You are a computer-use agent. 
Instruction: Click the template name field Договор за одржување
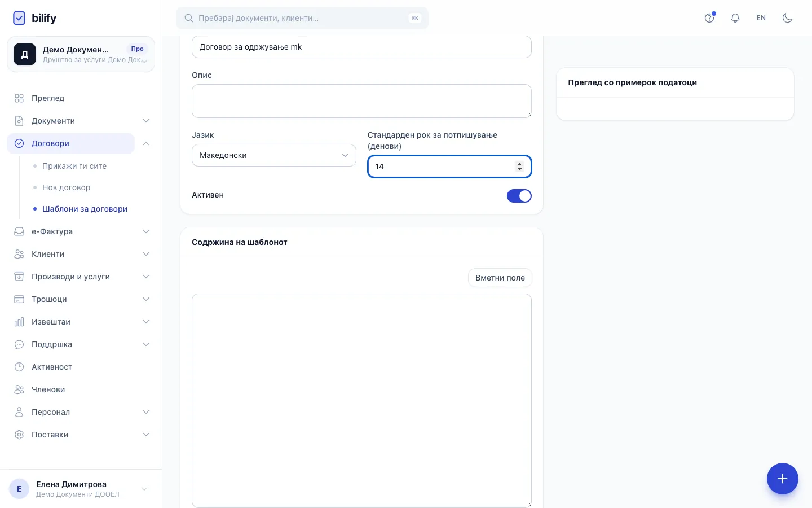(x=361, y=47)
